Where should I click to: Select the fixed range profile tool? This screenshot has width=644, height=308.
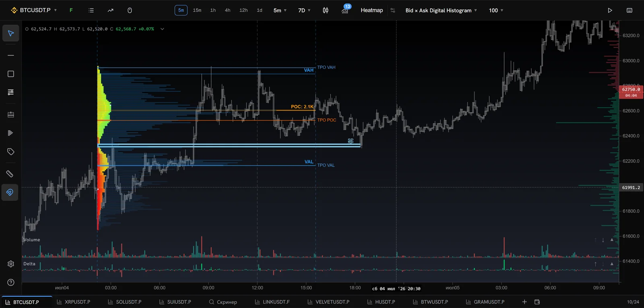pos(11,115)
